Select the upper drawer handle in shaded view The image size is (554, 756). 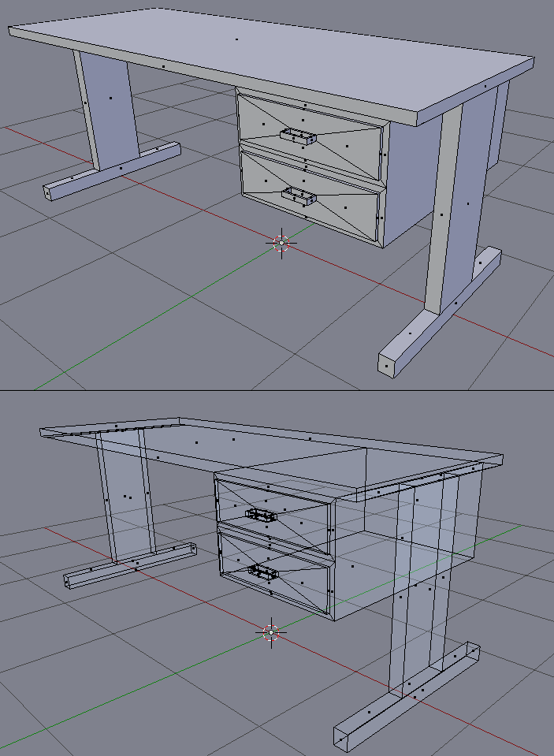[298, 136]
